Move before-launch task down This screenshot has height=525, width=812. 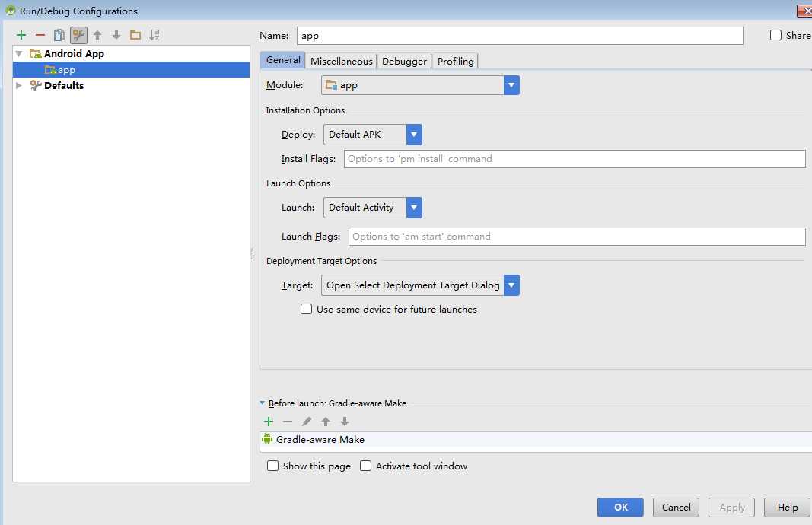345,422
